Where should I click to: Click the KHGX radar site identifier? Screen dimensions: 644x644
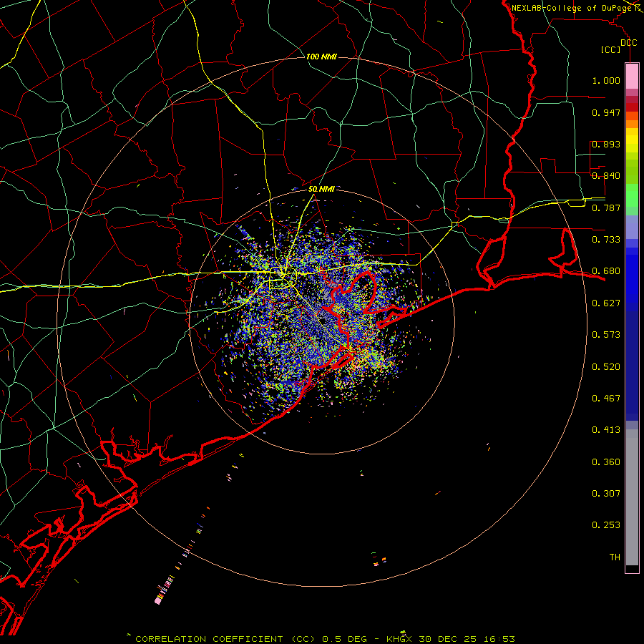[399, 639]
